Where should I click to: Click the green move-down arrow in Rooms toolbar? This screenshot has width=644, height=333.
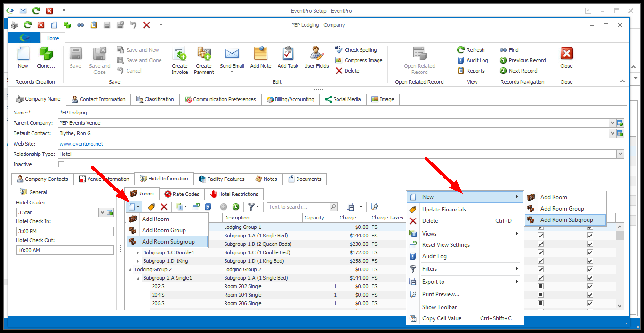236,207
